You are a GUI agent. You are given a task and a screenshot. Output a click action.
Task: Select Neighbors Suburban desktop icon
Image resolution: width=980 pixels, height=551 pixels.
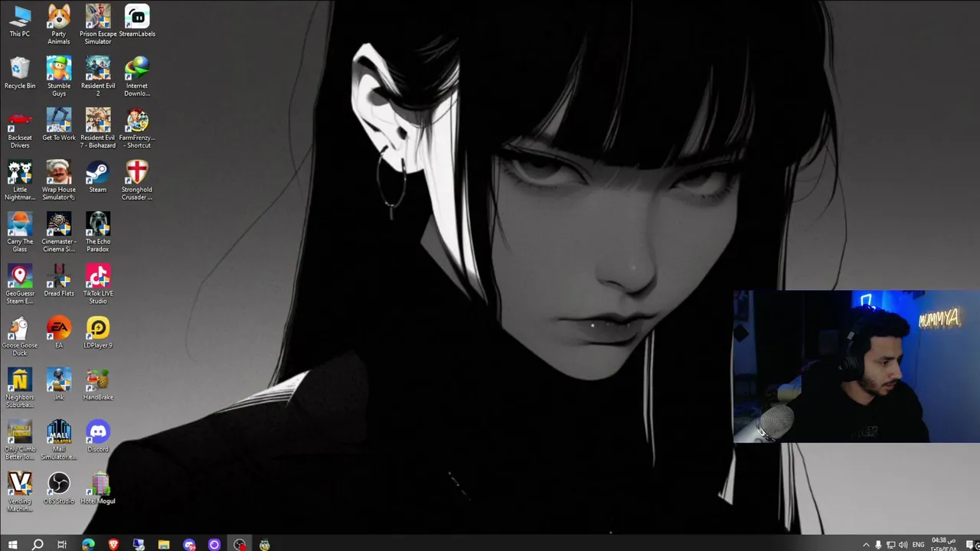(20, 388)
